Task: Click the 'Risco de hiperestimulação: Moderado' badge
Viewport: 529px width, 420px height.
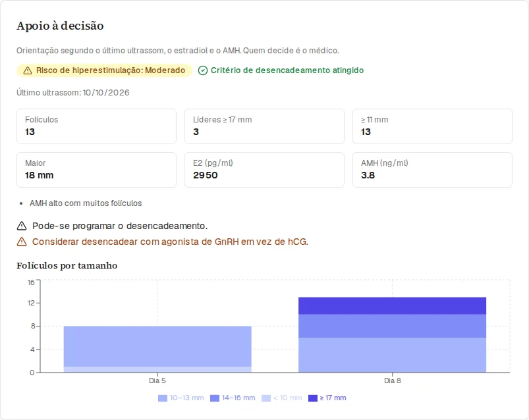Action: (x=105, y=70)
